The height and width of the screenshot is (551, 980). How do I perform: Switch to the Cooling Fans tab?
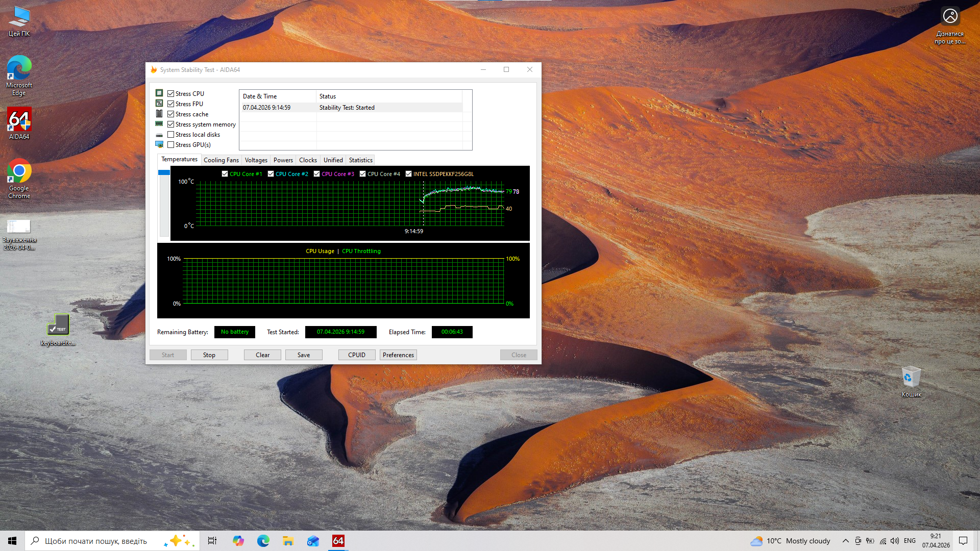221,160
